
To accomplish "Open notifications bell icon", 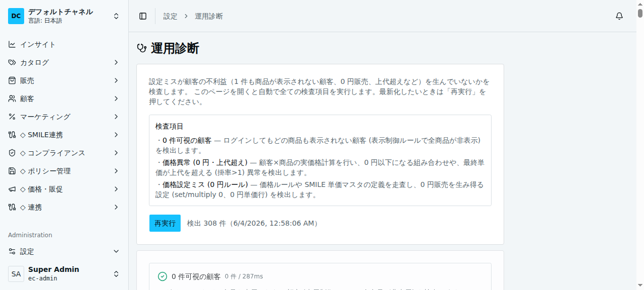I will click(619, 16).
